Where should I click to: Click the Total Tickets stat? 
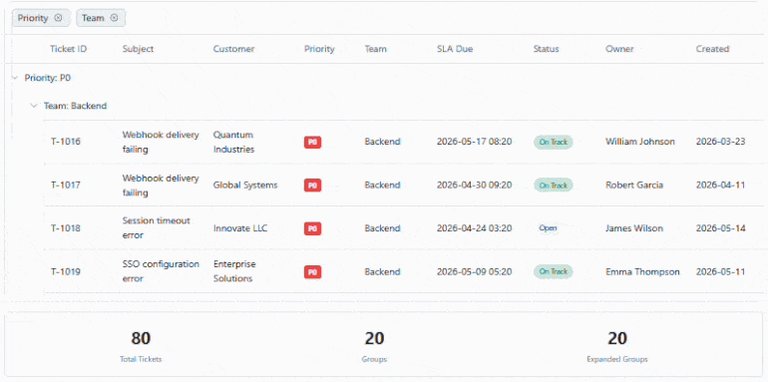[x=141, y=346]
